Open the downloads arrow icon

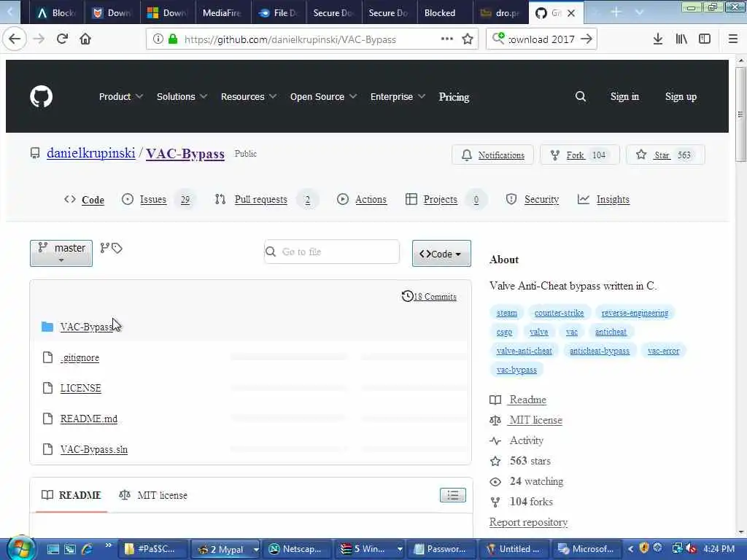pos(658,39)
